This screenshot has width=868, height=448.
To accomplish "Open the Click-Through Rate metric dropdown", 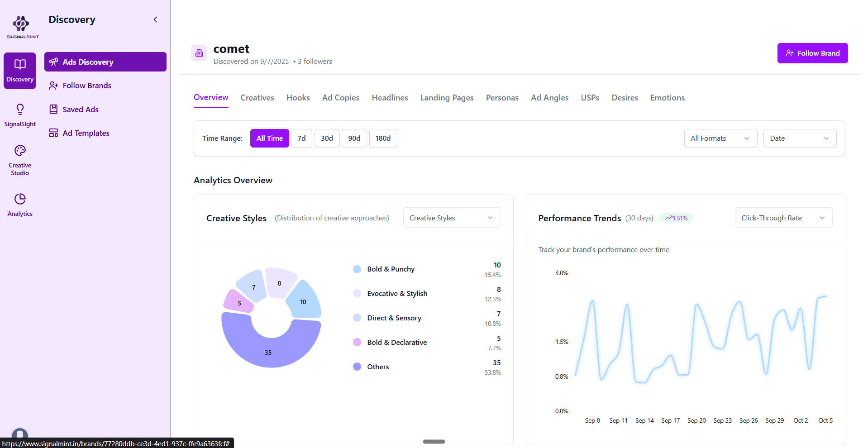I will [x=783, y=217].
